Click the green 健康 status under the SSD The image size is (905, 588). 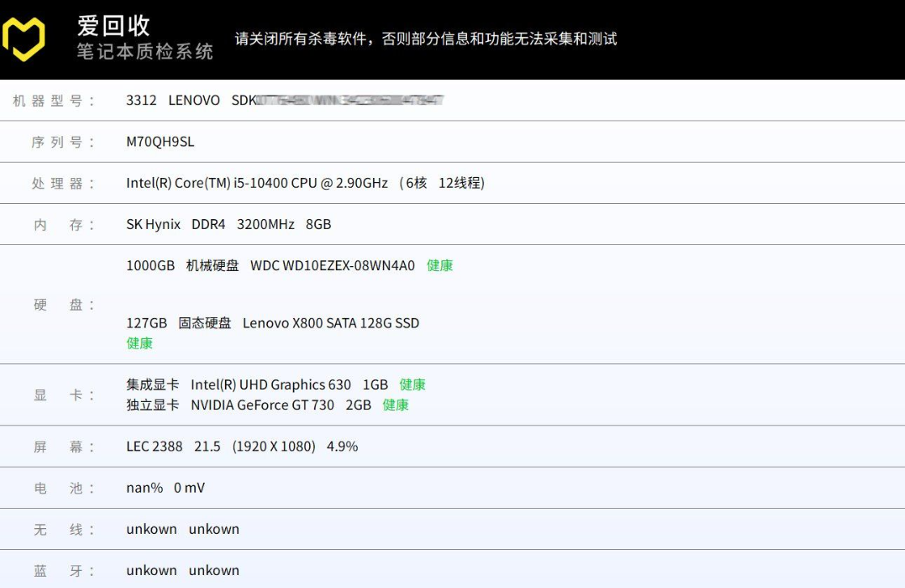[x=140, y=344]
